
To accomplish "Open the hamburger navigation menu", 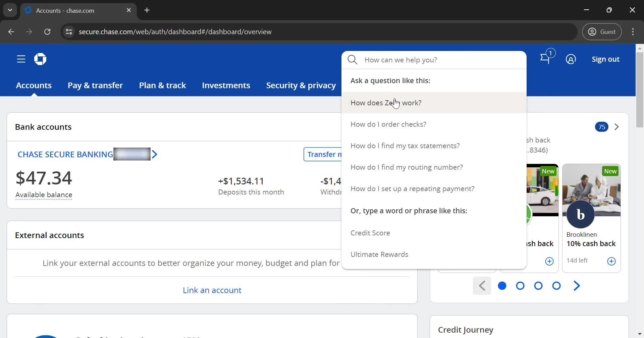I will tap(21, 59).
